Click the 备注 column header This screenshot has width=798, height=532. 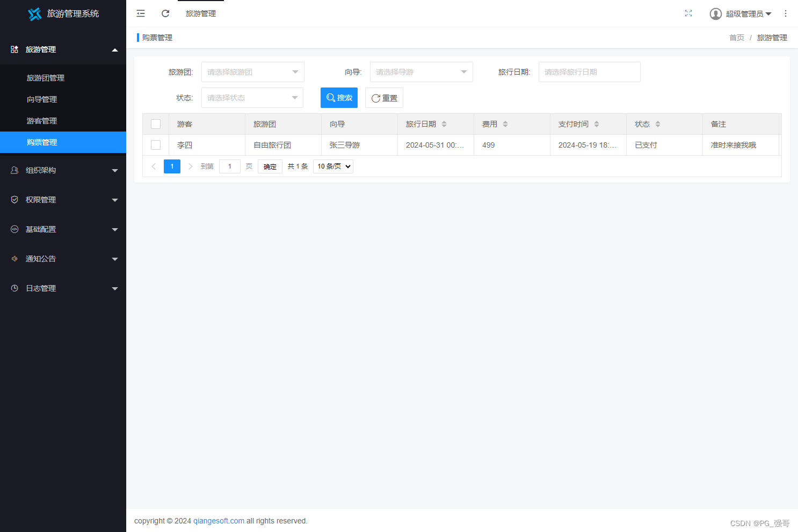(741, 124)
